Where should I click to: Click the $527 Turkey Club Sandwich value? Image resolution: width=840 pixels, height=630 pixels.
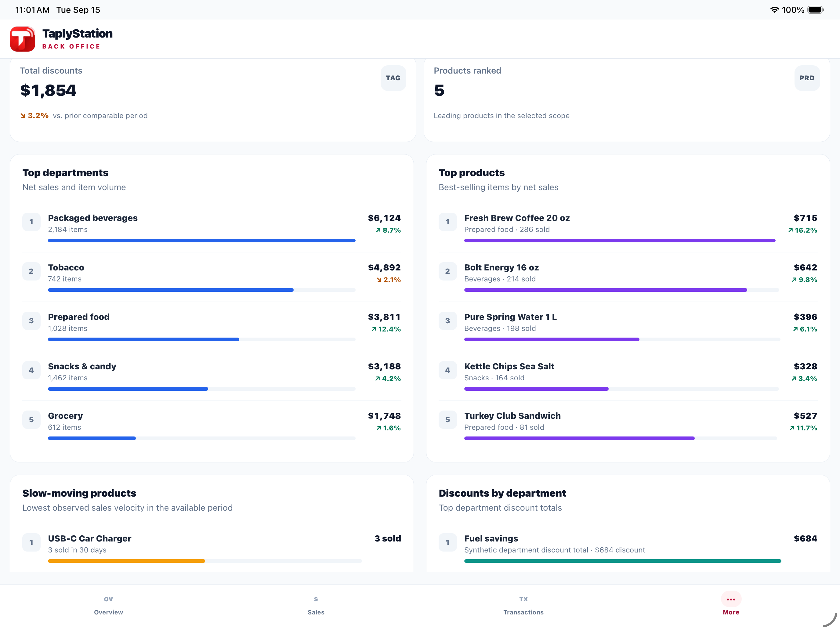pyautogui.click(x=805, y=416)
